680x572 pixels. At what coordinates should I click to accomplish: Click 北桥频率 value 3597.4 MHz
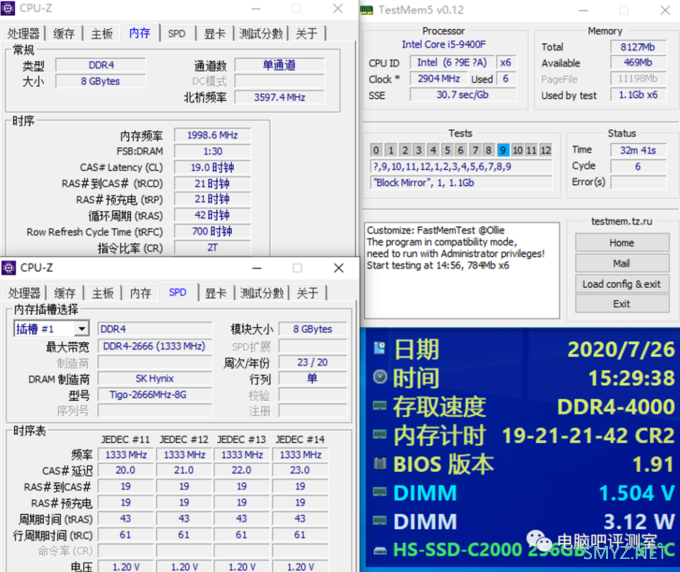280,97
